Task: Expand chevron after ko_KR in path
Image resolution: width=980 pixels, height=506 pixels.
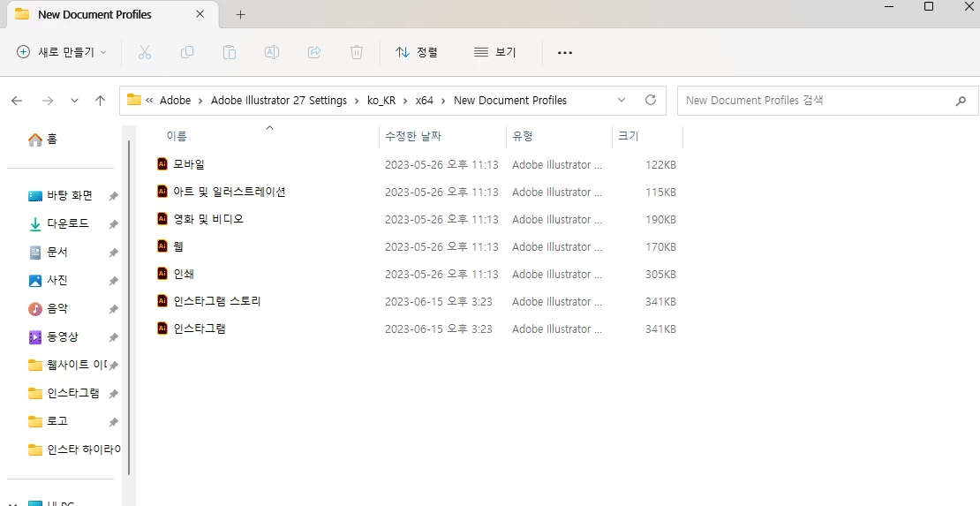Action: pyautogui.click(x=405, y=101)
